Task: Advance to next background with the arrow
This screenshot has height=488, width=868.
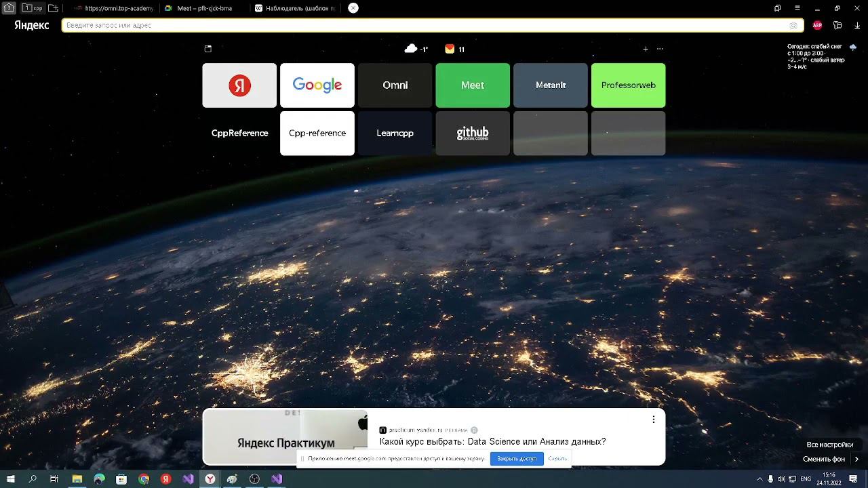Action: 856,459
